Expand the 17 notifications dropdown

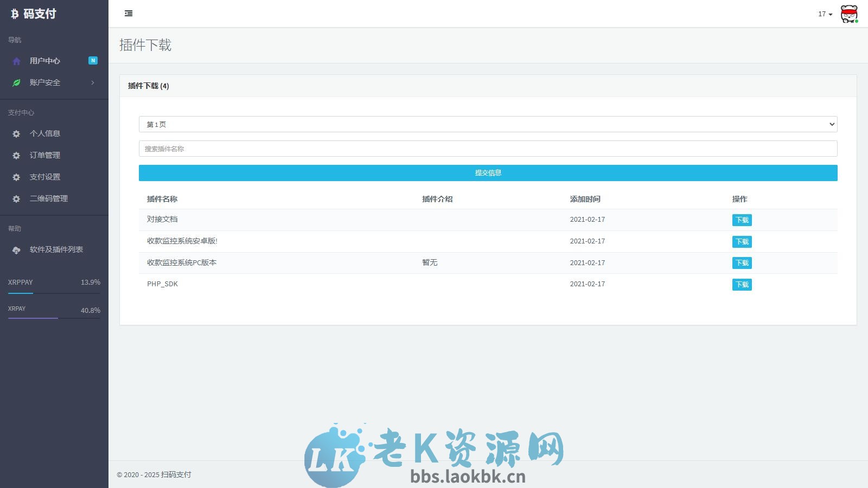pos(824,15)
